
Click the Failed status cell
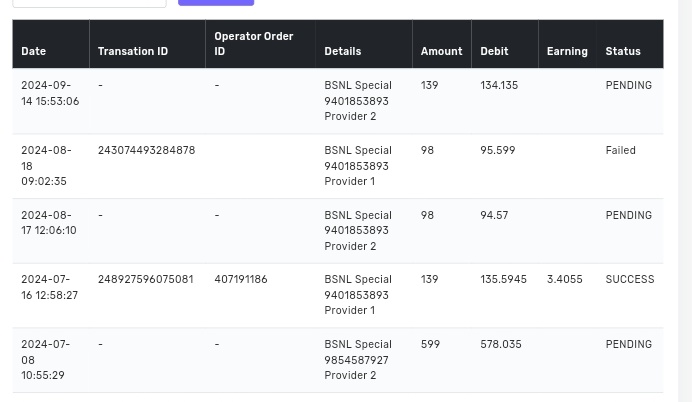pos(620,150)
